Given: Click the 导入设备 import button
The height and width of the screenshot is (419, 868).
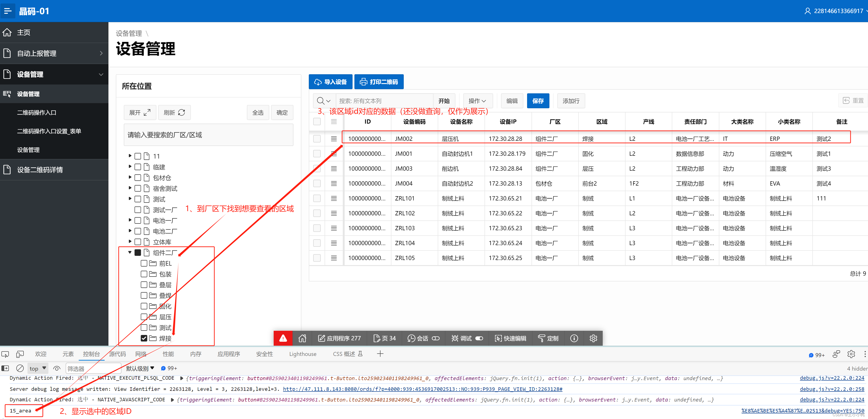Looking at the screenshot, I should click(330, 82).
